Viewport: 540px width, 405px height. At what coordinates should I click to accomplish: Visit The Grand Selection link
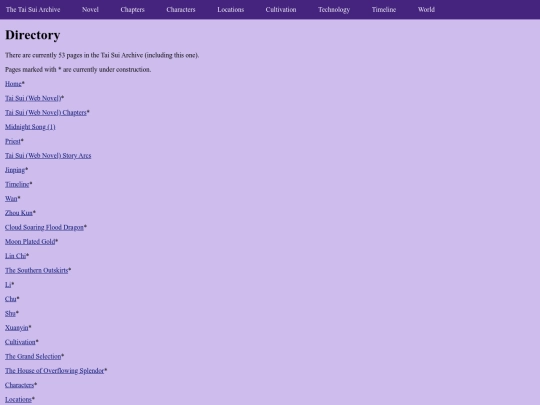tap(33, 356)
